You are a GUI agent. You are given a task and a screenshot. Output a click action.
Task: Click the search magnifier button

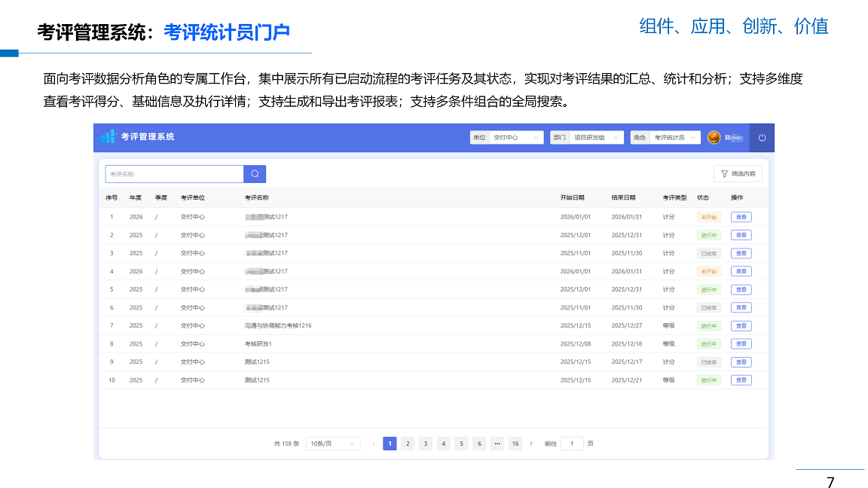255,174
